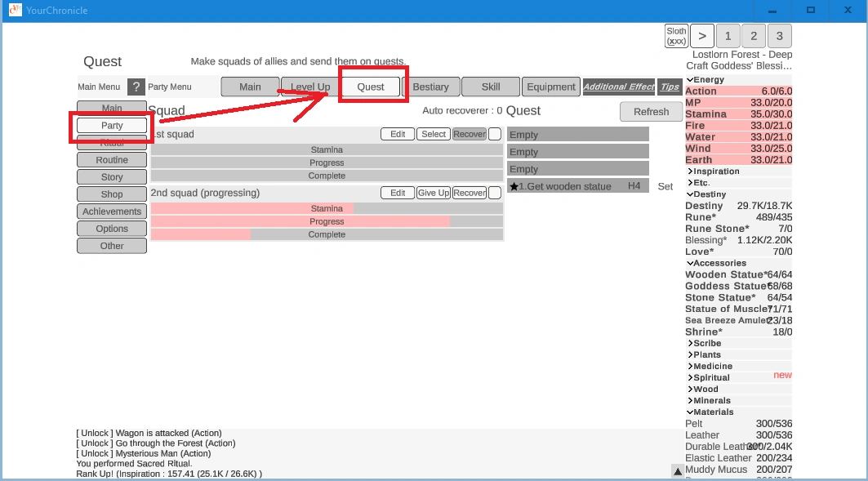This screenshot has height=481, width=868.
Task: Click the Rune Stone* resource row
Action: (738, 229)
